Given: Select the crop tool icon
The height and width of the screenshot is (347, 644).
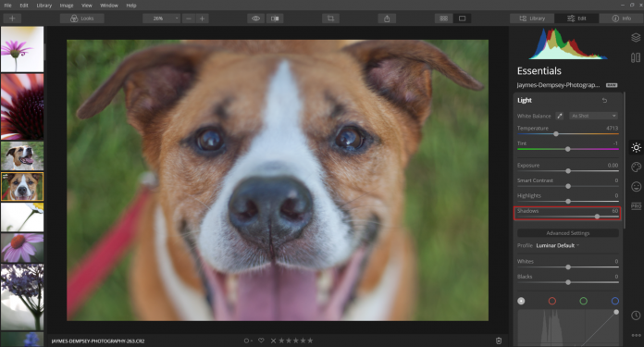Looking at the screenshot, I should point(330,19).
